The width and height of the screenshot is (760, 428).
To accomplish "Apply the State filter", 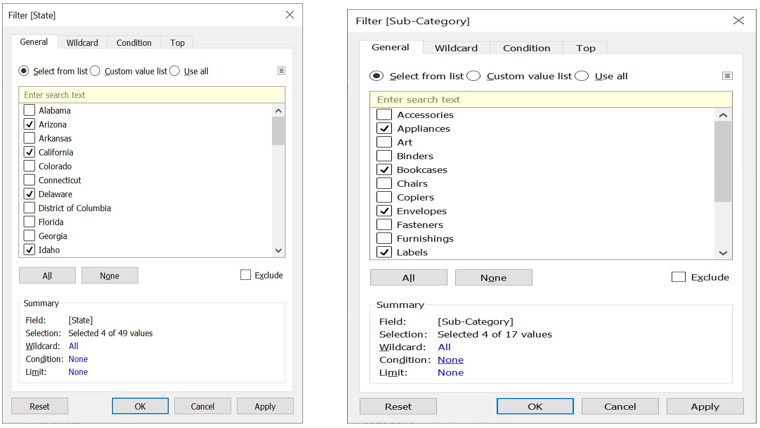I will coord(265,406).
